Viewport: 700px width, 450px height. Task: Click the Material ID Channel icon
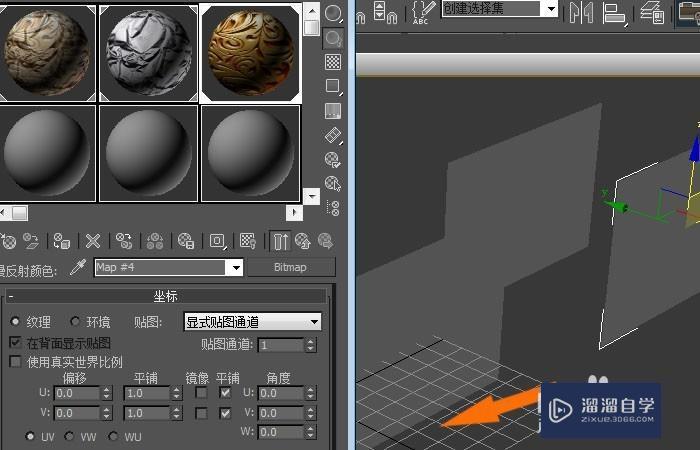click(x=217, y=241)
